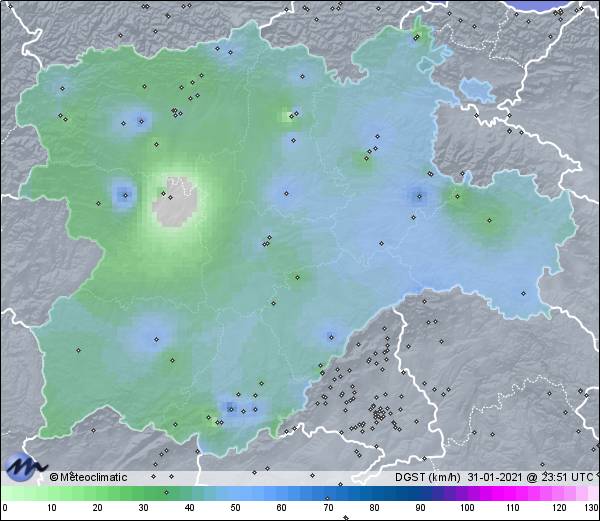
Task: Click the pale green start of the color scale
Action: tap(23, 493)
